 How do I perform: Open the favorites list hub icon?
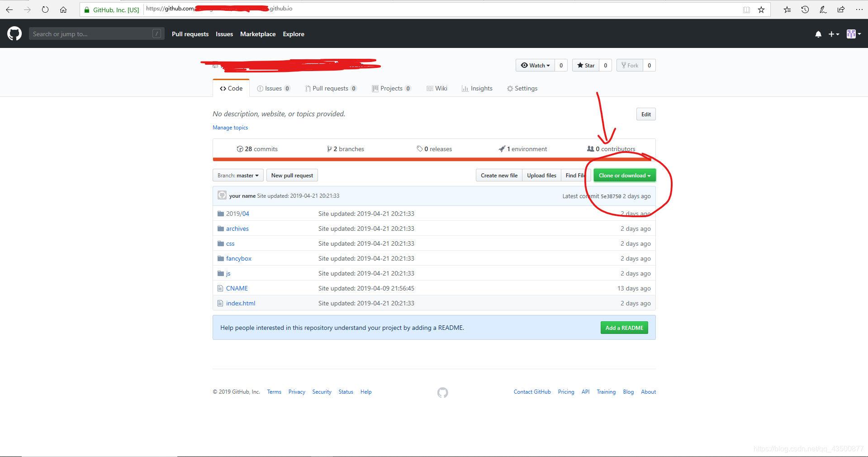coord(787,10)
